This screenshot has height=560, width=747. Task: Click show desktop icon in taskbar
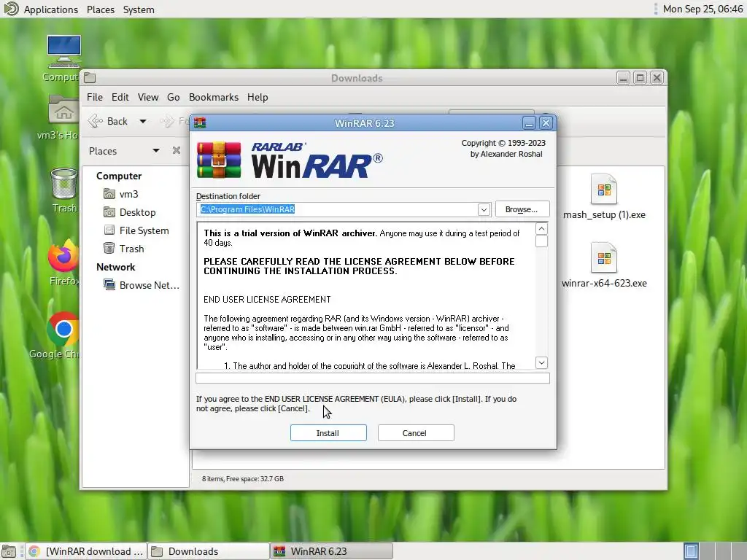coord(9,552)
